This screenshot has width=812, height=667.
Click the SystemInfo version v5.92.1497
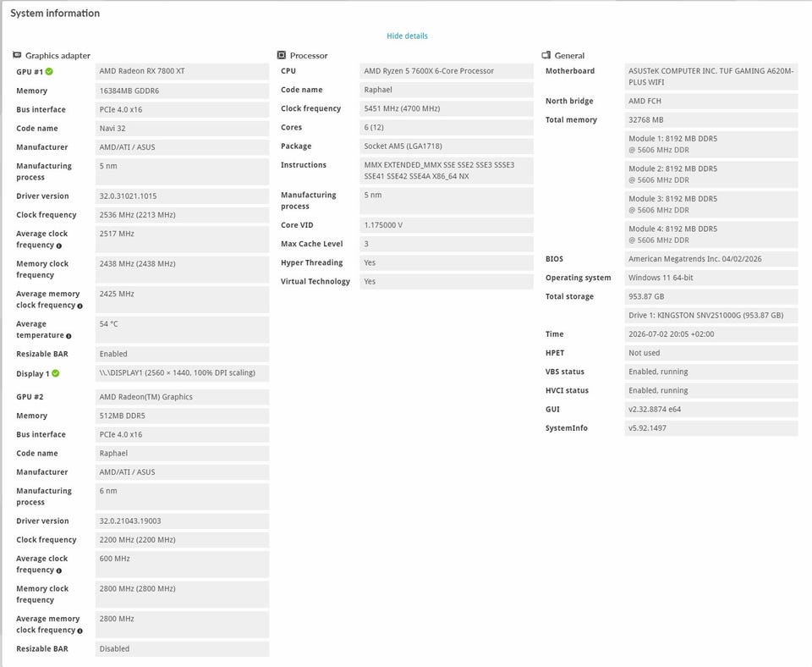[711, 428]
